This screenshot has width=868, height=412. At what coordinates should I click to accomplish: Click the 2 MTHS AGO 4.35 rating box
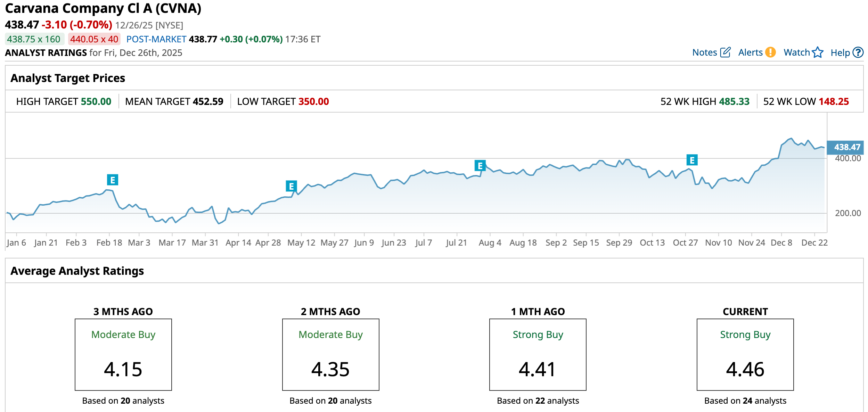click(x=330, y=354)
